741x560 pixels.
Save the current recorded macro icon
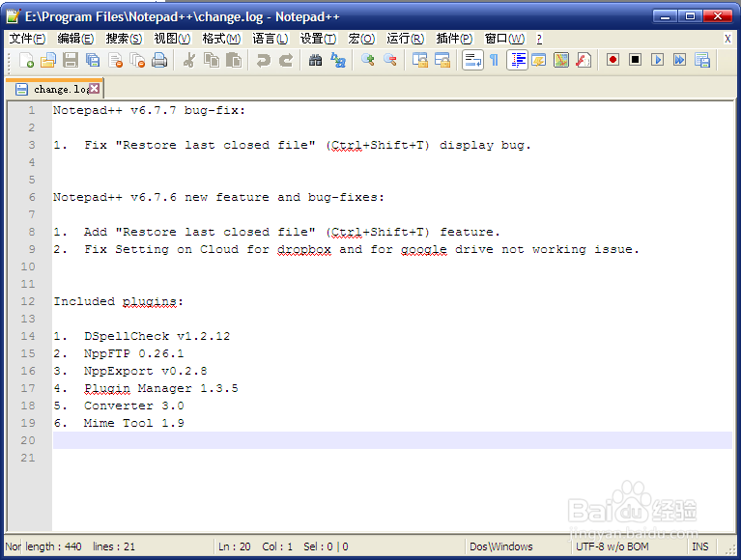[702, 60]
